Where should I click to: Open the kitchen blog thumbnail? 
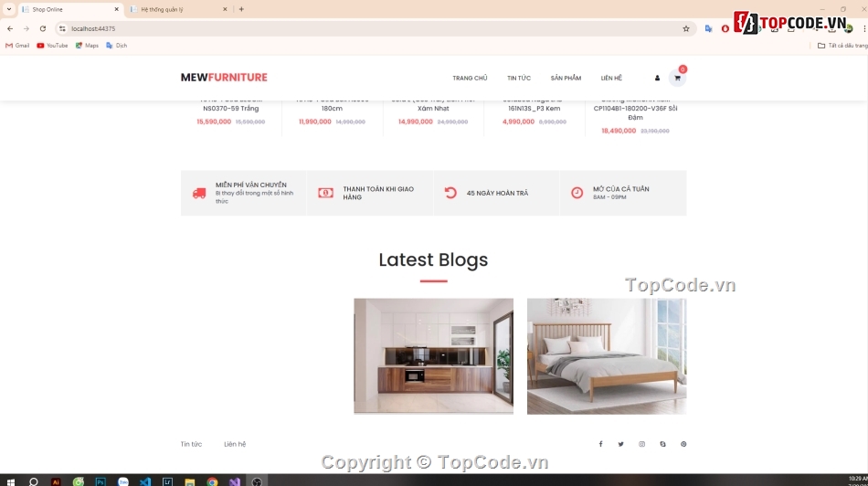[x=433, y=356]
